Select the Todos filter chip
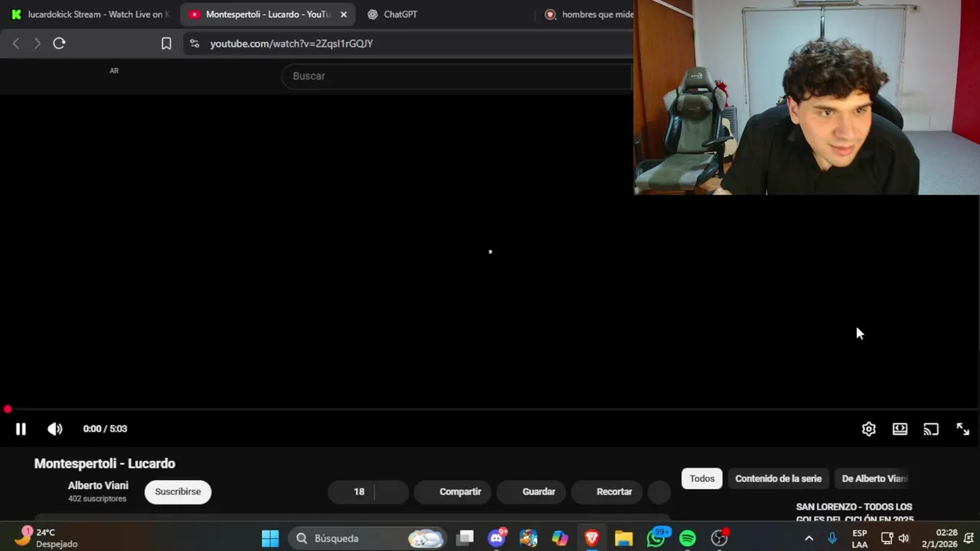This screenshot has height=551, width=980. coord(702,479)
